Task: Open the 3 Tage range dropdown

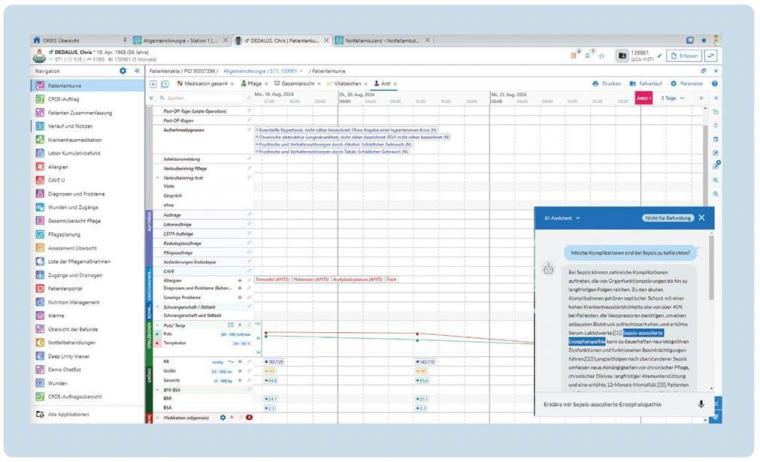Action: tap(672, 98)
